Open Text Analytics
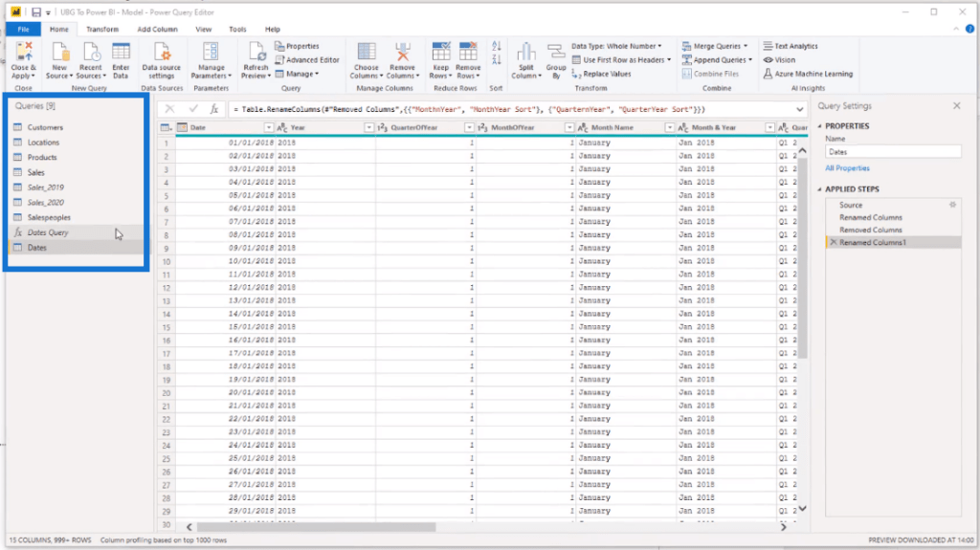980x550 pixels. (x=790, y=46)
